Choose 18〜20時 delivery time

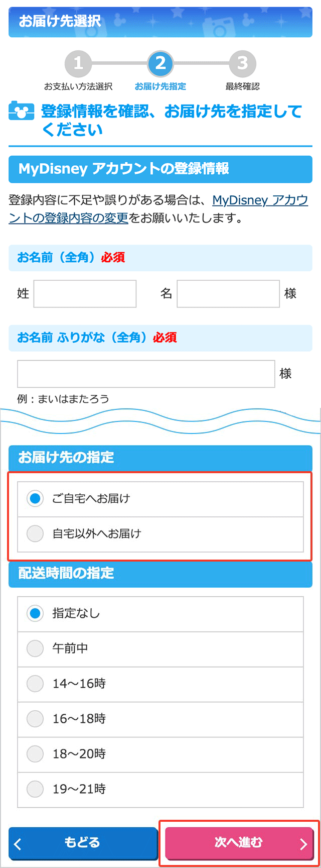pos(160,754)
